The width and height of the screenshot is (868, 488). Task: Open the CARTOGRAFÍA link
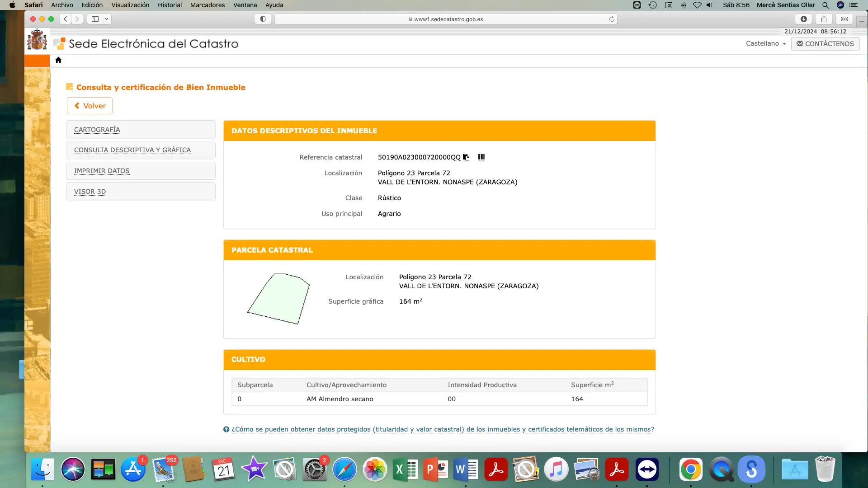point(97,130)
